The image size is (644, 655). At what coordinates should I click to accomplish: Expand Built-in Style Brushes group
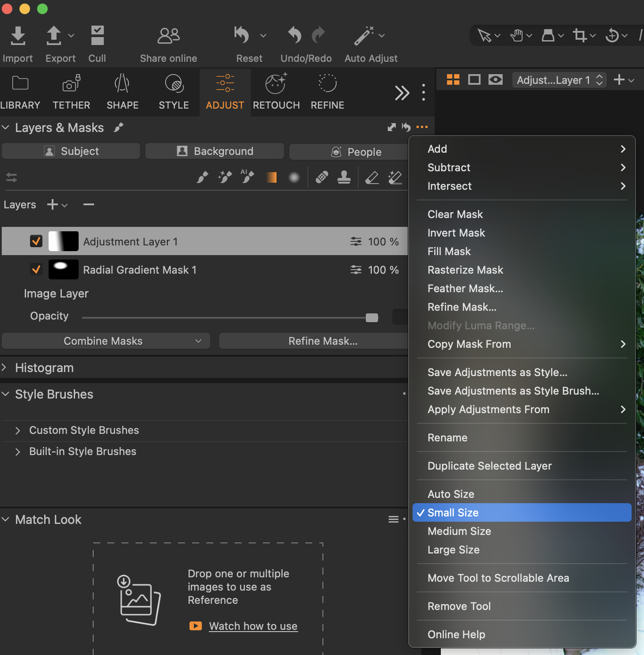(18, 452)
